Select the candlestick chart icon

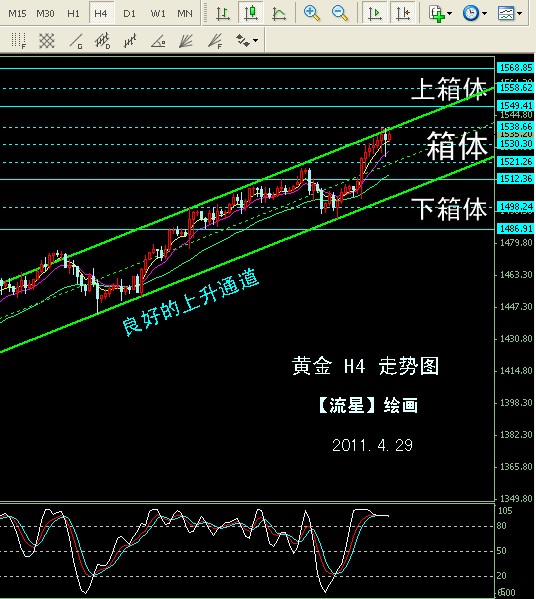coord(251,13)
